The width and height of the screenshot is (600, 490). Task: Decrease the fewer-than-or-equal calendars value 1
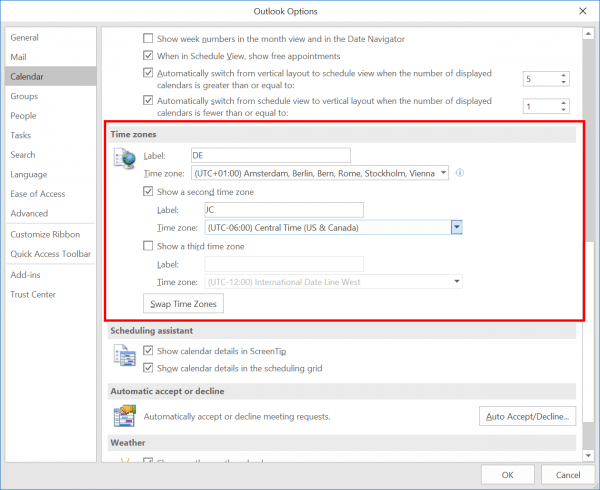[563, 110]
